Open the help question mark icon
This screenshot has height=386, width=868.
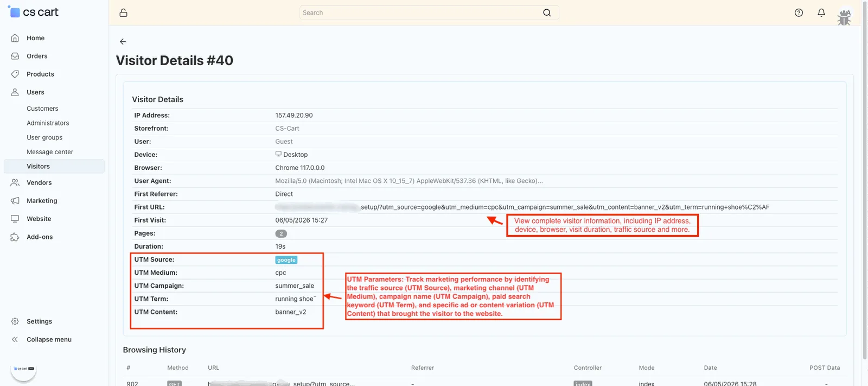(x=799, y=12)
